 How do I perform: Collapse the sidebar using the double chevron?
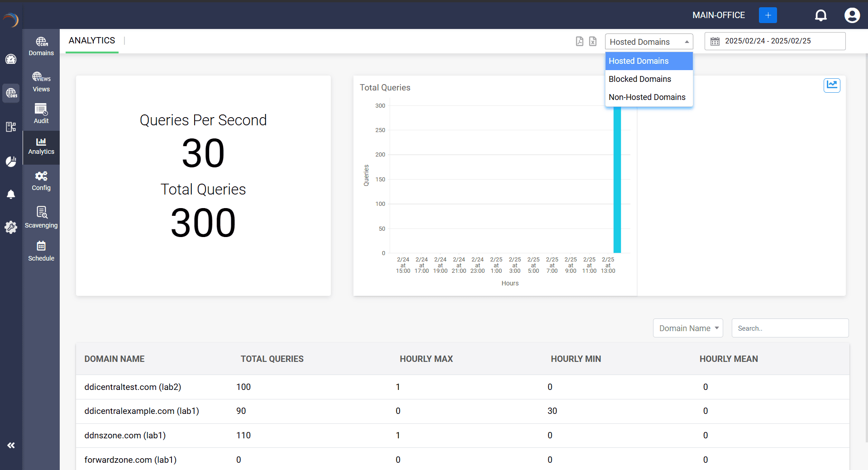click(11, 445)
